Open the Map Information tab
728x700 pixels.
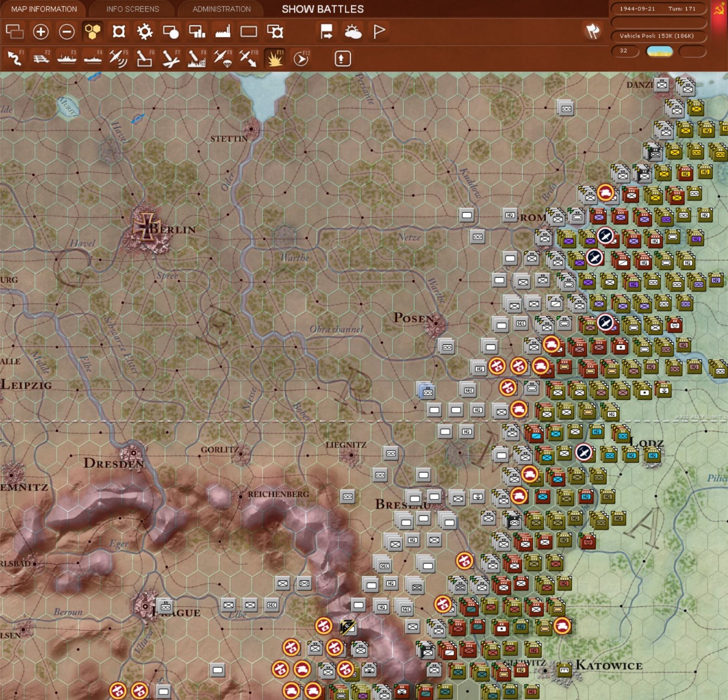tap(44, 9)
